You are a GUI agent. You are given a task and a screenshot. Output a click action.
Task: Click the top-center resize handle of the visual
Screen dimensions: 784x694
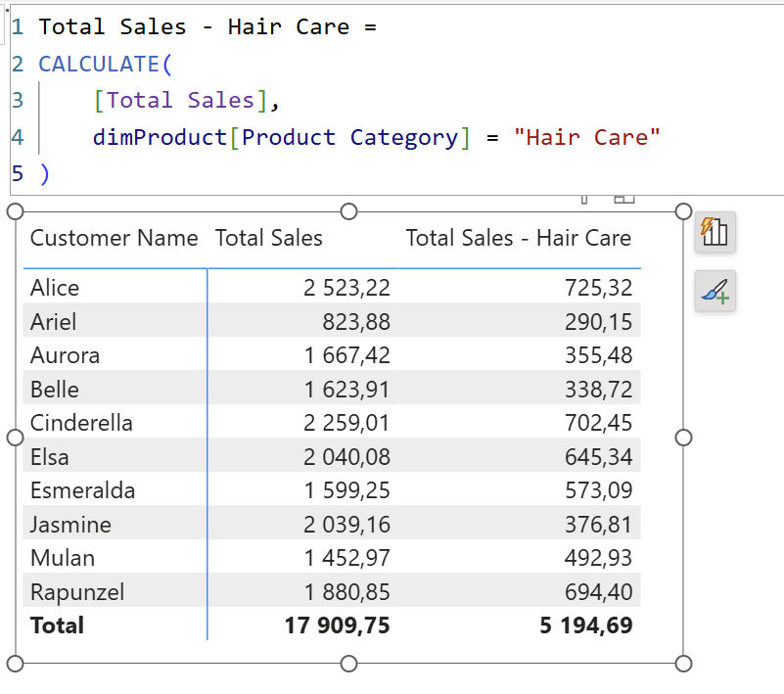[x=348, y=211]
